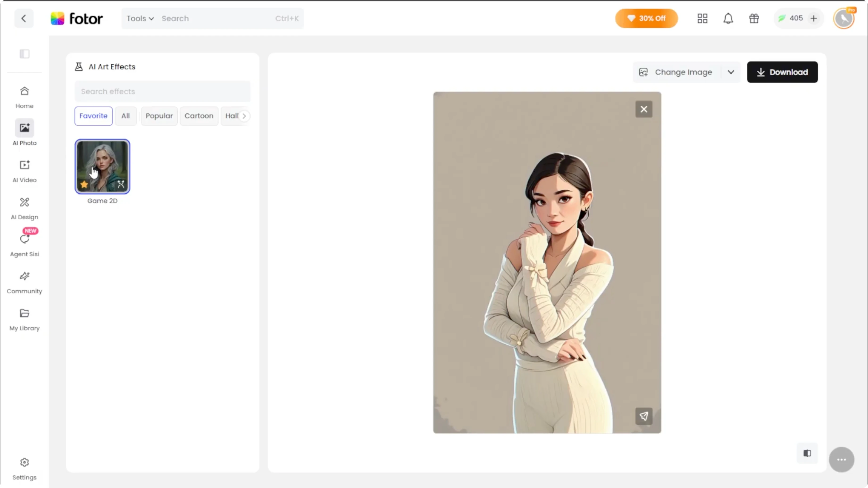This screenshot has width=868, height=488.
Task: Select the Popular effects tab
Action: (159, 116)
